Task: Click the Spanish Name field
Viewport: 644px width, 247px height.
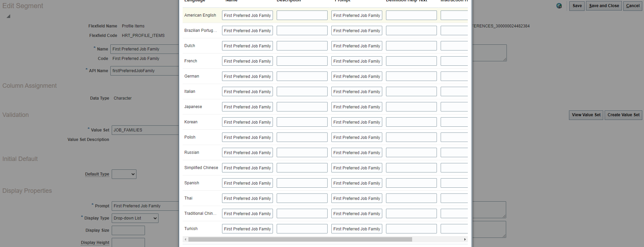Action: (247, 183)
